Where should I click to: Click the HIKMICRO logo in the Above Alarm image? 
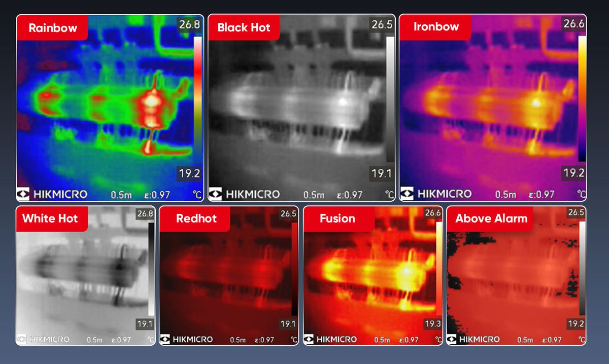pyautogui.click(x=473, y=339)
